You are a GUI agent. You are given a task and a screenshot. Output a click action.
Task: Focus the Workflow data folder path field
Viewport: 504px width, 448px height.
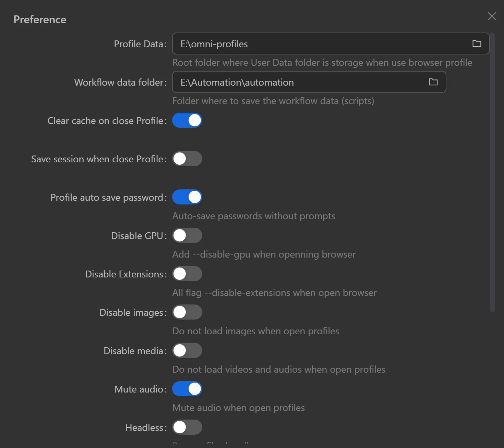tap(298, 82)
